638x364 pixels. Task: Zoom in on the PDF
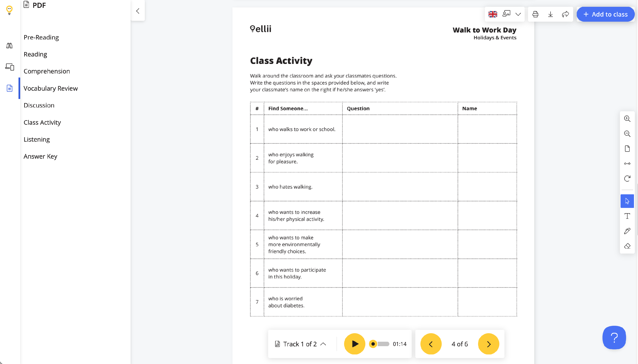pos(627,119)
